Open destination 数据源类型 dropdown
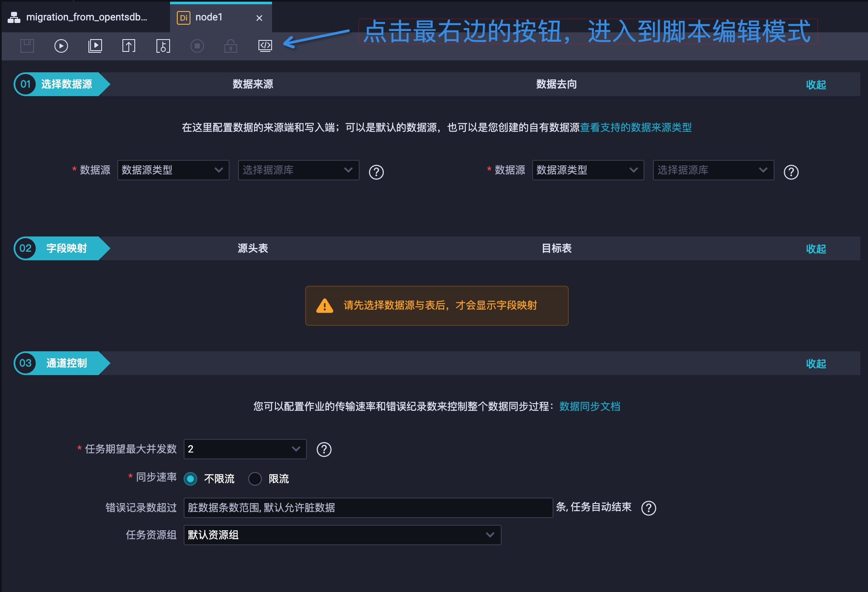Viewport: 868px width, 592px height. tap(588, 170)
